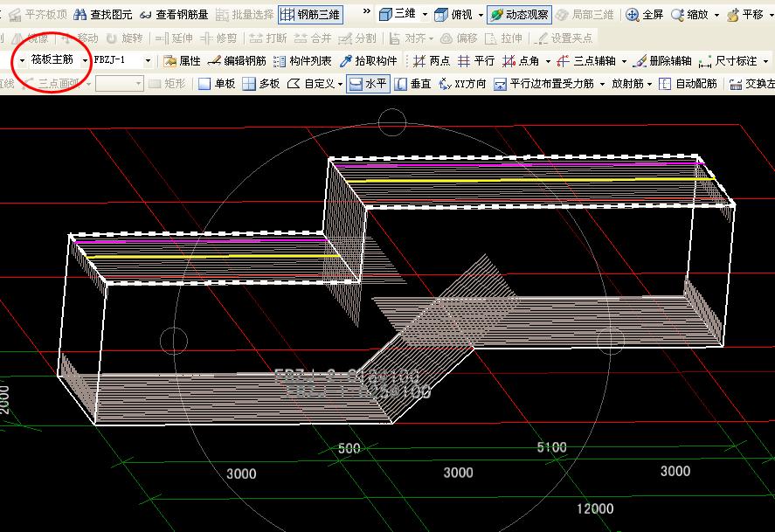775x532 pixels.
Task: Open the 属性 properties panel
Action: (x=182, y=61)
